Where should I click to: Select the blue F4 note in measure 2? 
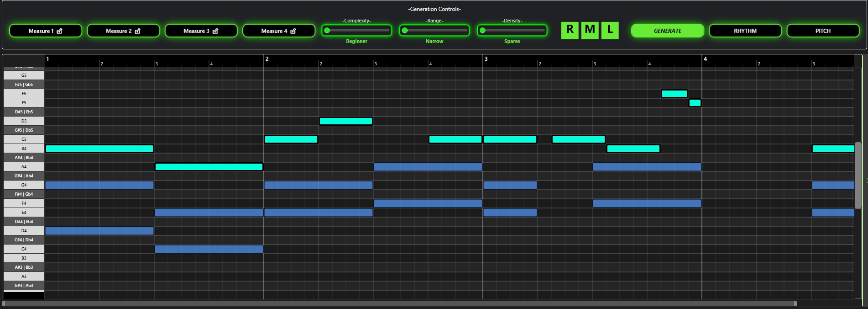point(428,203)
